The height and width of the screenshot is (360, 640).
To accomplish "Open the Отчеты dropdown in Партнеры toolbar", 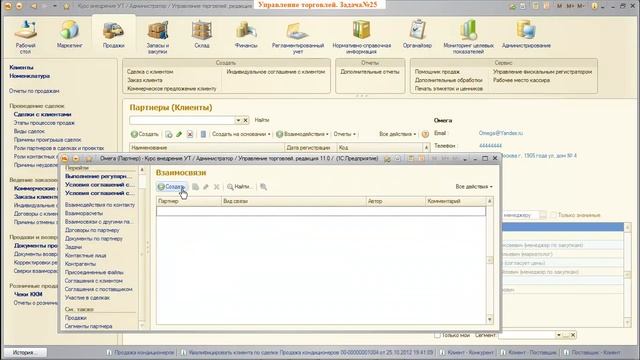I will point(344,134).
